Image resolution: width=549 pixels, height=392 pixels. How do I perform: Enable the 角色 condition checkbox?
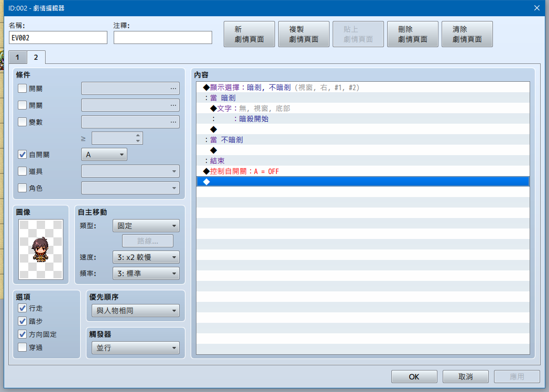coord(22,188)
